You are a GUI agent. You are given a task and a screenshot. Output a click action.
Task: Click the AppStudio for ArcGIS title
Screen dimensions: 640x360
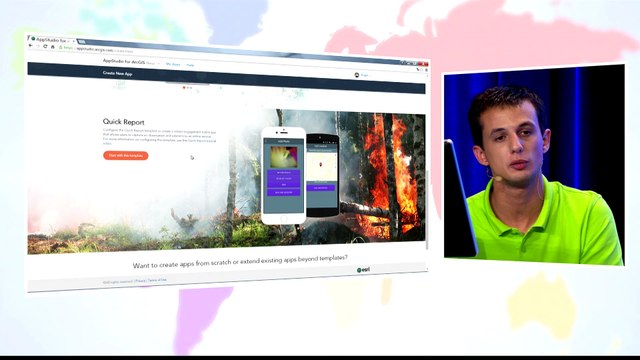point(124,61)
